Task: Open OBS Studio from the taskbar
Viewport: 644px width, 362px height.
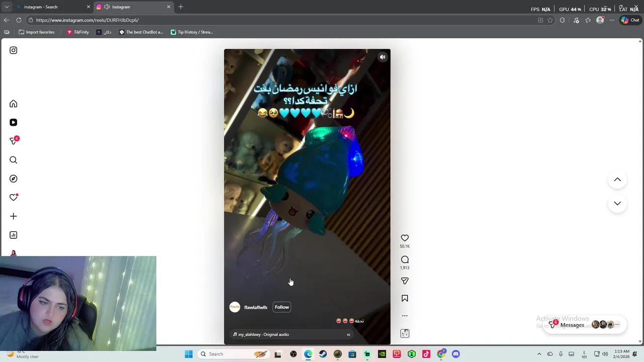Action: (x=293, y=354)
